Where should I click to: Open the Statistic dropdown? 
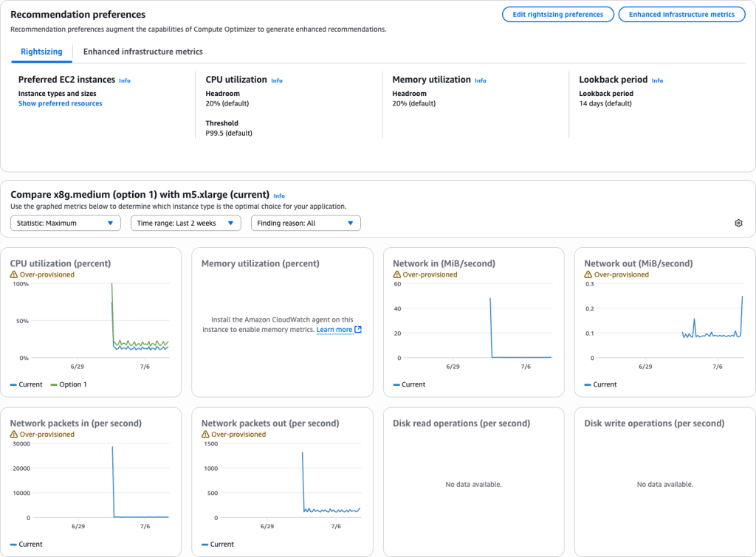pyautogui.click(x=65, y=223)
